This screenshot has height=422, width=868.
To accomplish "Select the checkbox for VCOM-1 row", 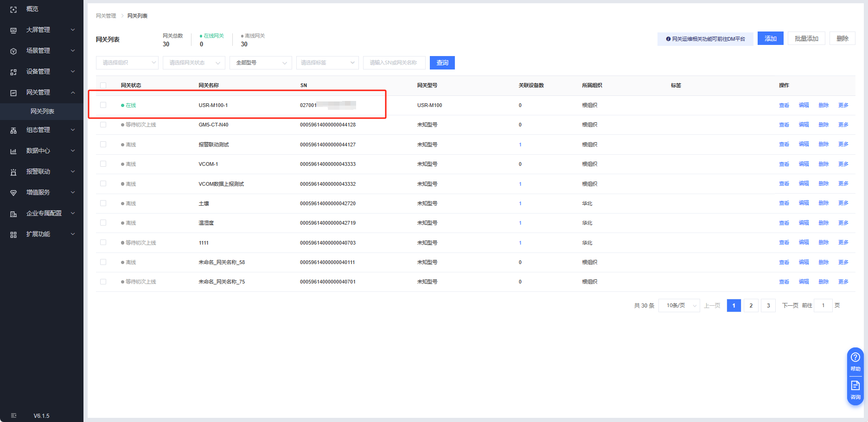I will [103, 164].
